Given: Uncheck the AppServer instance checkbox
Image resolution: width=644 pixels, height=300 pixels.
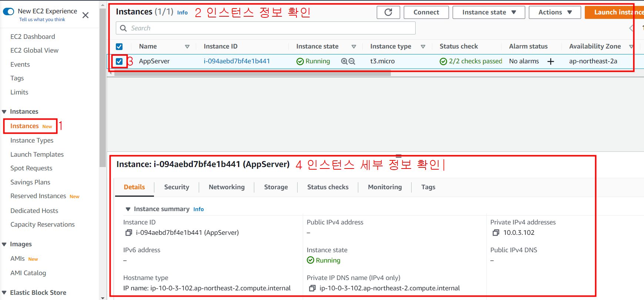Looking at the screenshot, I should pyautogui.click(x=119, y=61).
